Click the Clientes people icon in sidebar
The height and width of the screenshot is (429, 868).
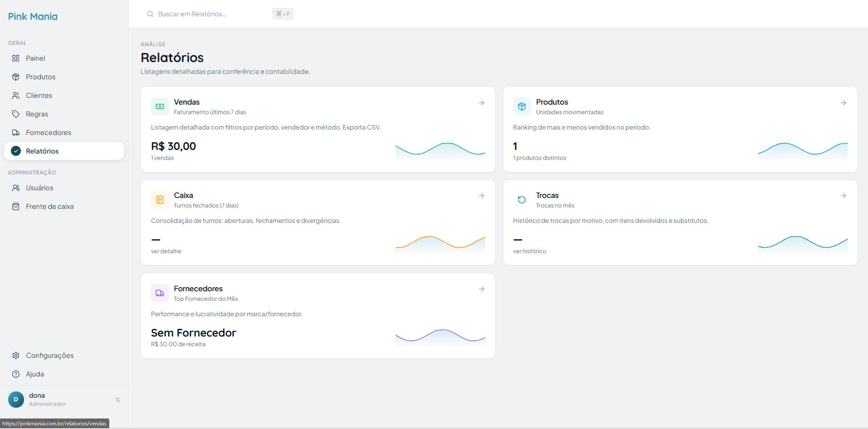pyautogui.click(x=16, y=96)
